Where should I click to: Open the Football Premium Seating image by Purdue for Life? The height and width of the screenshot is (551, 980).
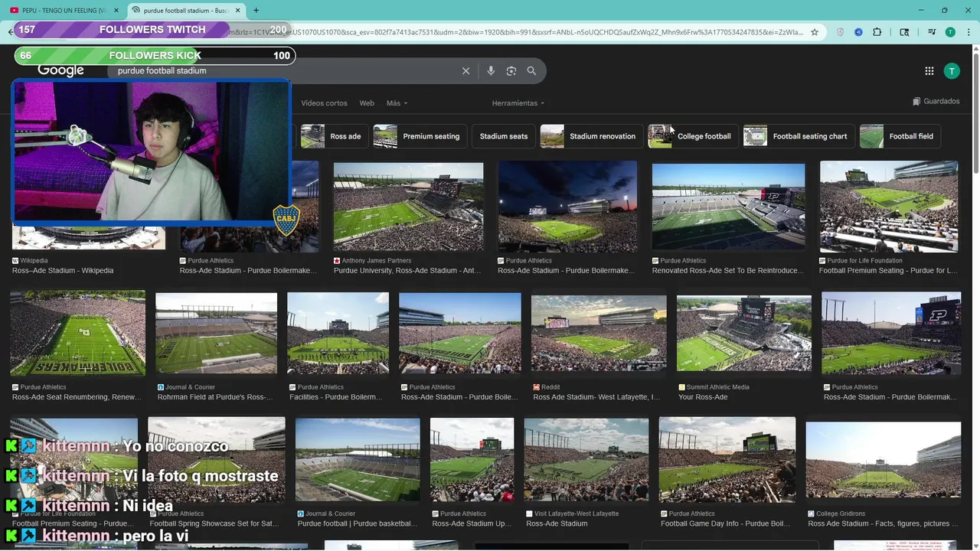pos(889,207)
